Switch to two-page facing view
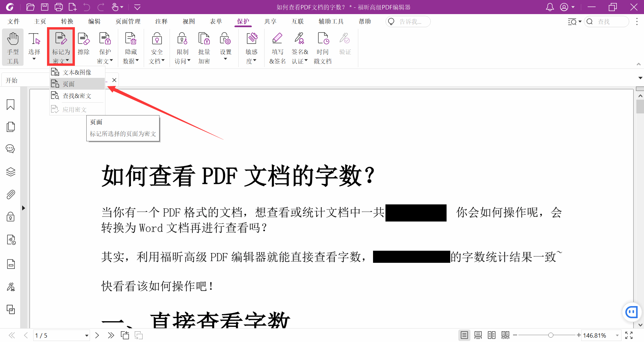 (x=492, y=335)
